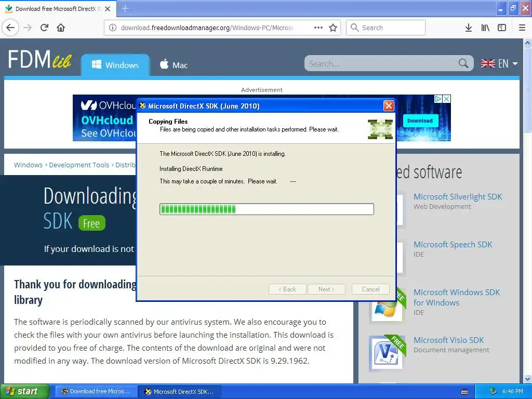Close the Download free Microsoft DirectX tab

(x=108, y=9)
